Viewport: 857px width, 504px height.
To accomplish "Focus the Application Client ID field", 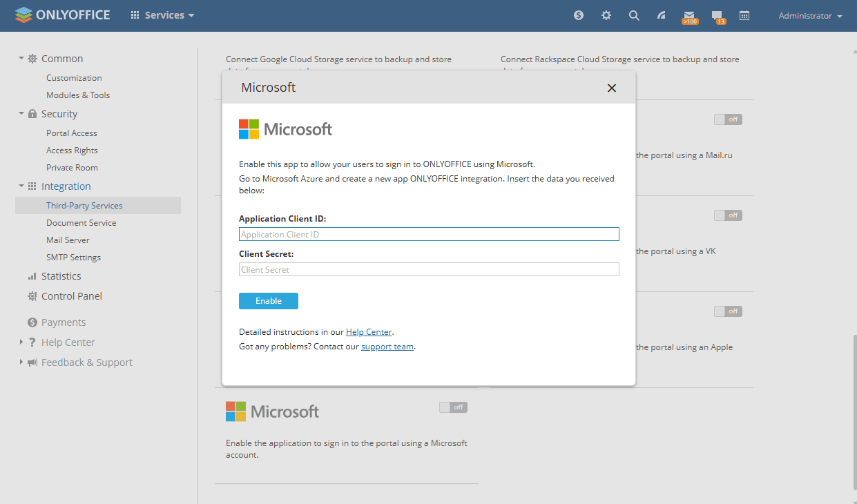I will click(x=429, y=234).
